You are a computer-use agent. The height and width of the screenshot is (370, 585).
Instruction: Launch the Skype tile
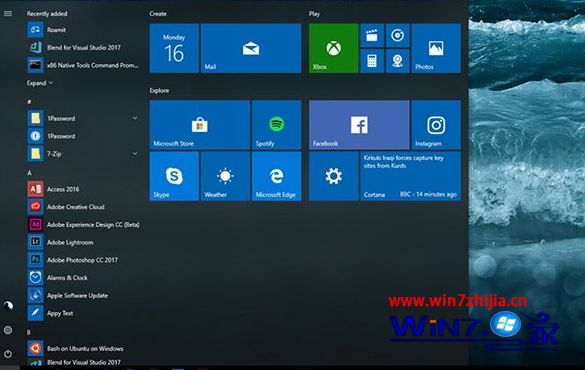[x=174, y=176]
